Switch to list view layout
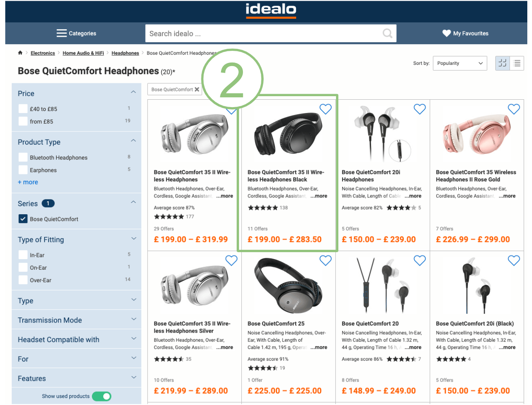The image size is (532, 405). (x=517, y=63)
